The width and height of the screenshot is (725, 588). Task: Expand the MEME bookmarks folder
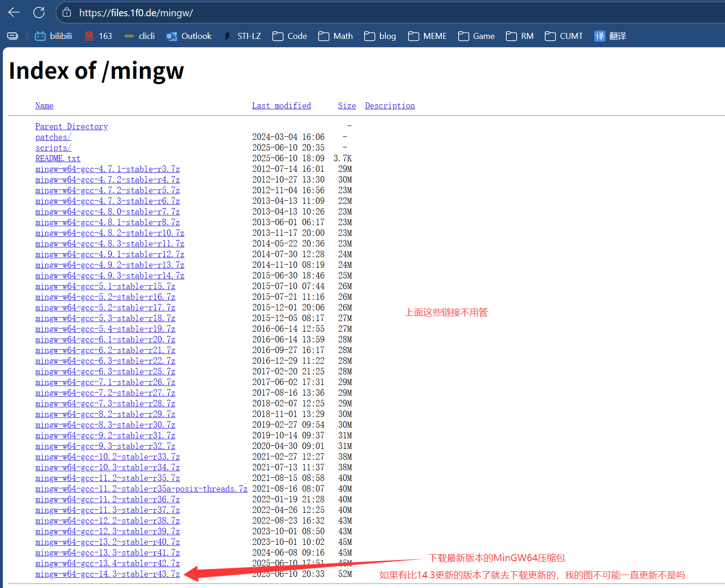[427, 36]
